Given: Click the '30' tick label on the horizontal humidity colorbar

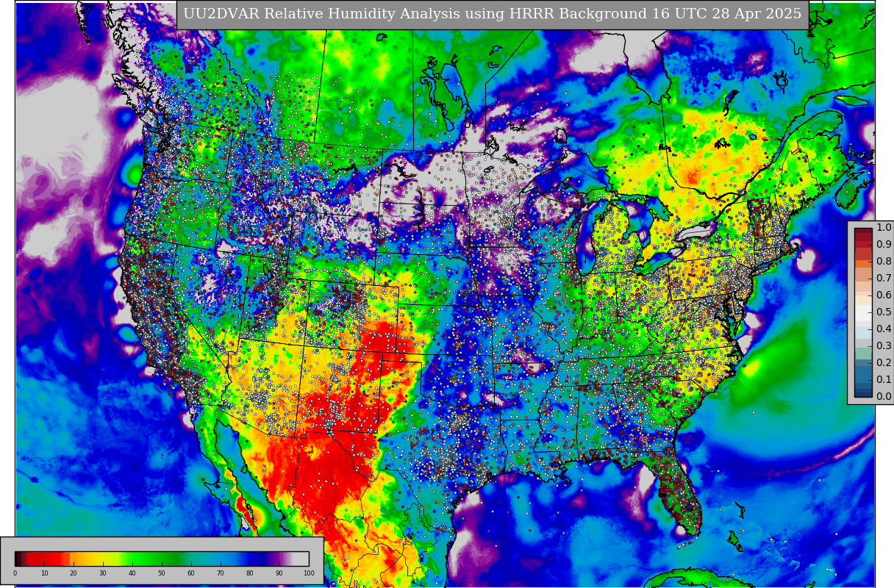Looking at the screenshot, I should pos(103,573).
